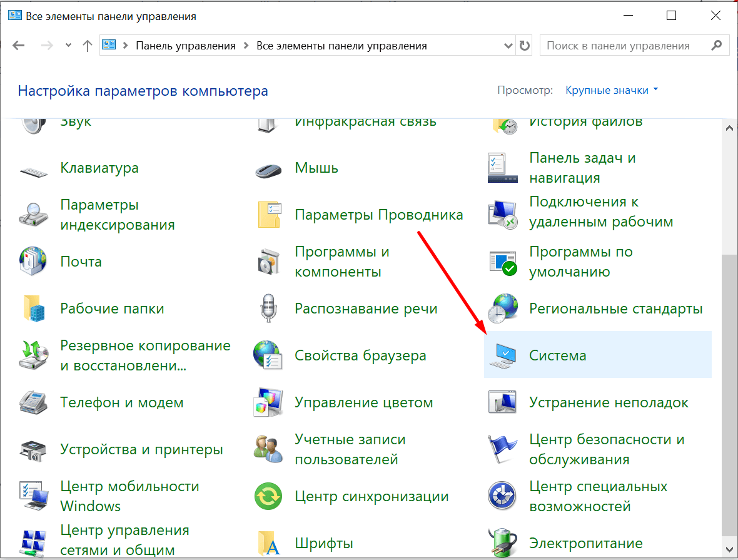
Task: Click the Региональные стандарты globe icon
Action: pyautogui.click(x=502, y=308)
